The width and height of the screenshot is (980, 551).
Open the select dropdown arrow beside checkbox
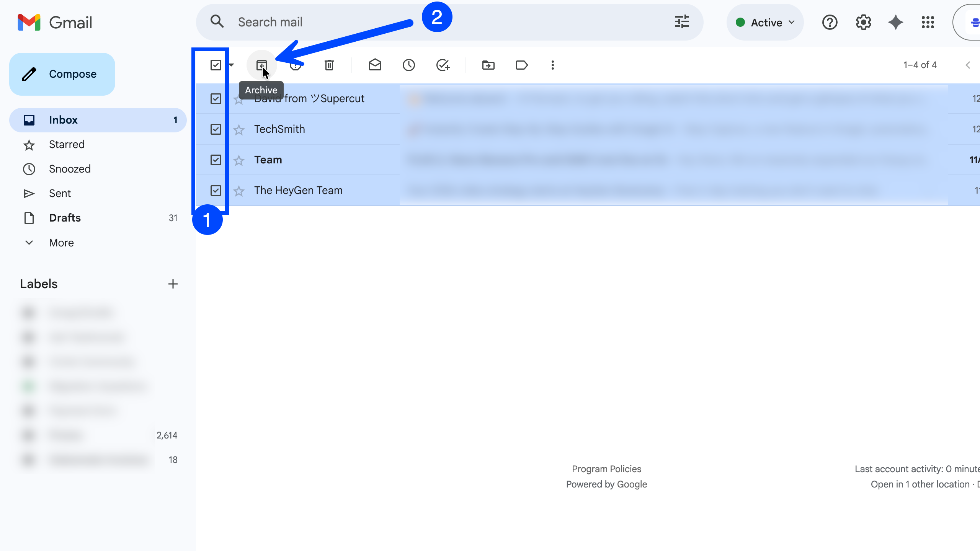pyautogui.click(x=231, y=65)
